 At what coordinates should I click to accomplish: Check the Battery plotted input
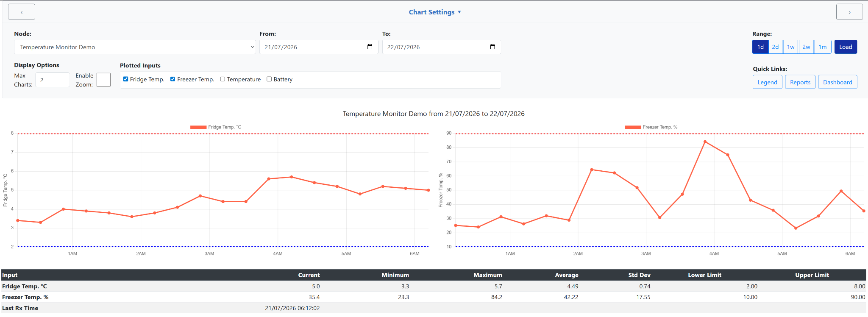click(269, 79)
